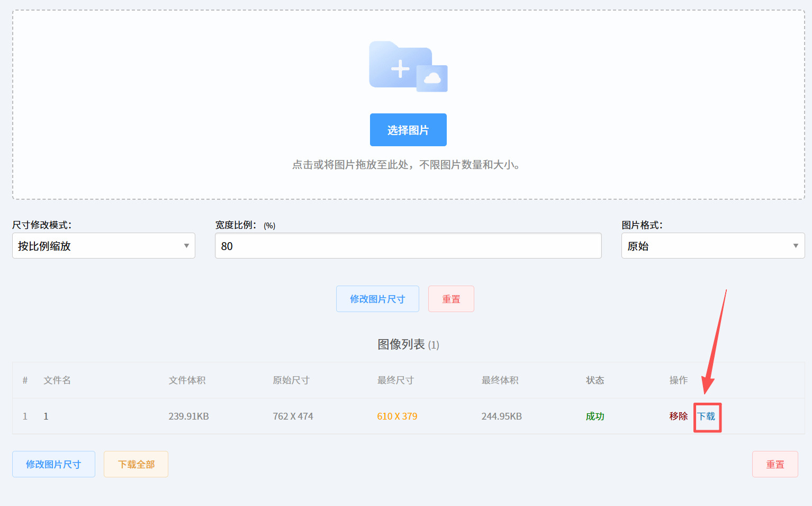Click the 图像列表 heading
Screen dimensions: 812x506
click(408, 344)
